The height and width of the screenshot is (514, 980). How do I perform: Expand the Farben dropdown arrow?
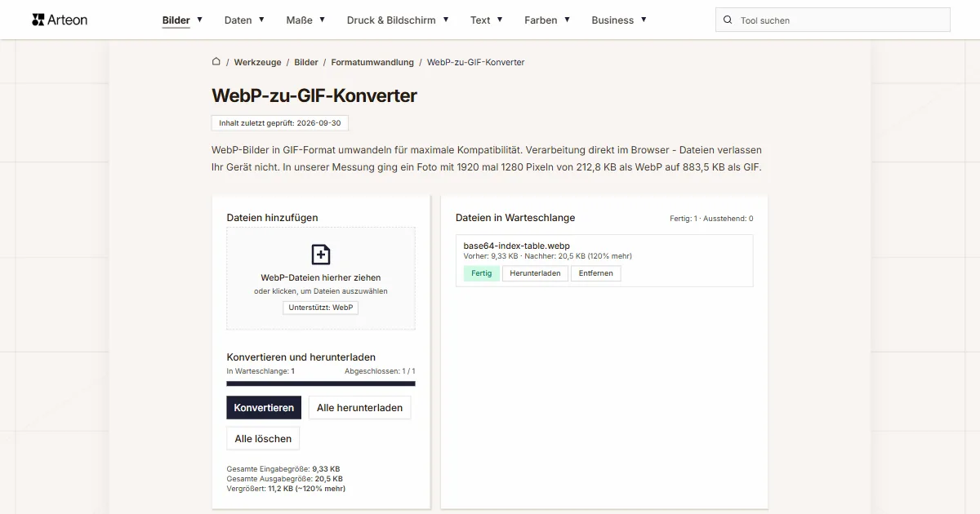click(567, 20)
